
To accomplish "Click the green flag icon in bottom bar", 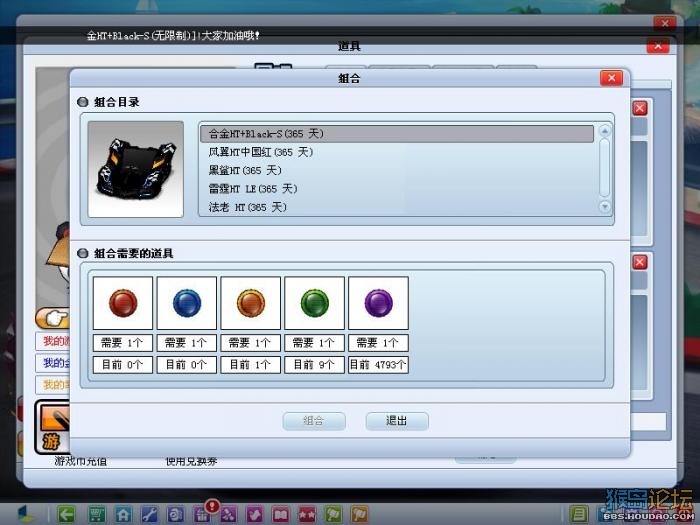I will pyautogui.click(x=333, y=514).
